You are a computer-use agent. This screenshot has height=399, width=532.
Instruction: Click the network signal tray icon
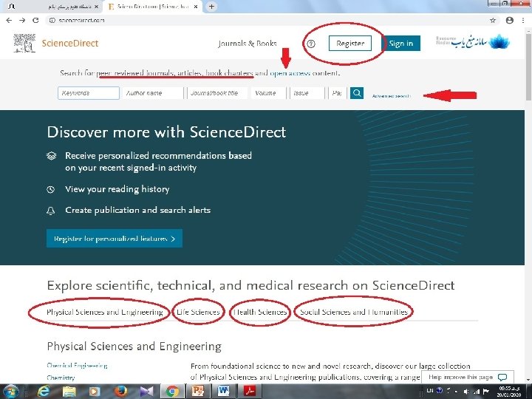tap(477, 391)
